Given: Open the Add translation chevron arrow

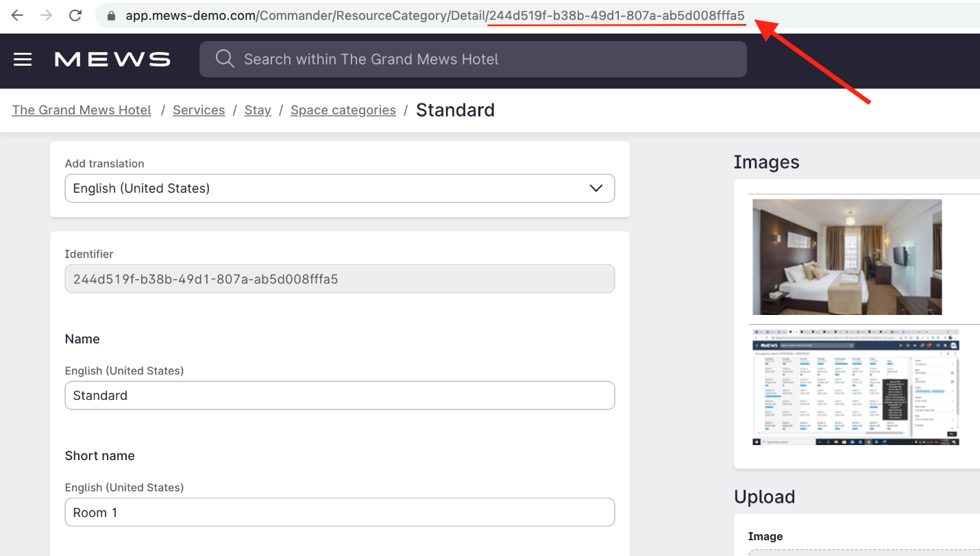Looking at the screenshot, I should [596, 188].
